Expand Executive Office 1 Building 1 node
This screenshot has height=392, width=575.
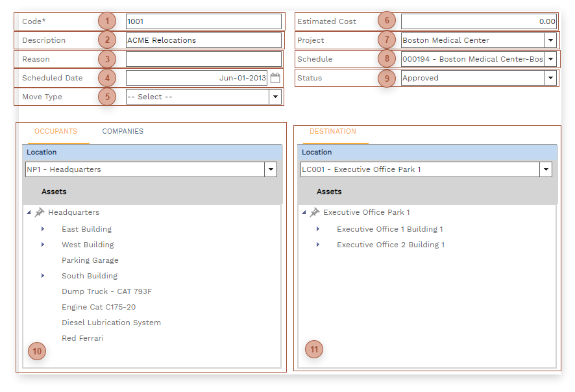pyautogui.click(x=318, y=229)
